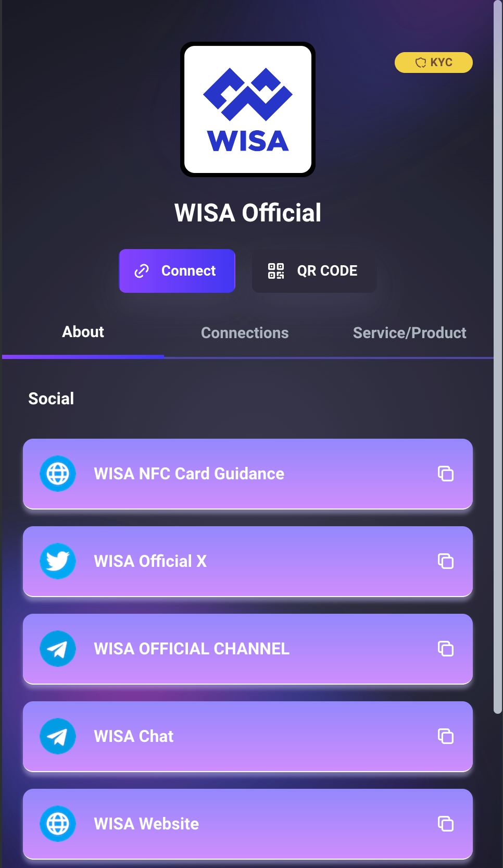Click the Telegram icon for WISA OFFICIAL CHANNEL
This screenshot has width=503, height=868.
pos(58,649)
